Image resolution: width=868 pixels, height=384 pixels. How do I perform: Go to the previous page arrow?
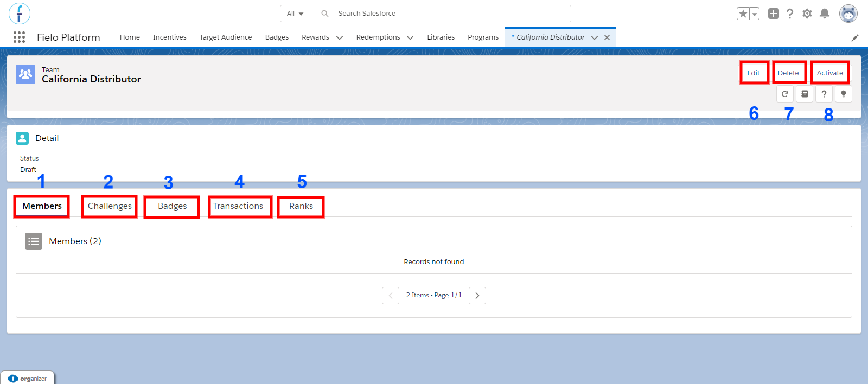(x=391, y=296)
